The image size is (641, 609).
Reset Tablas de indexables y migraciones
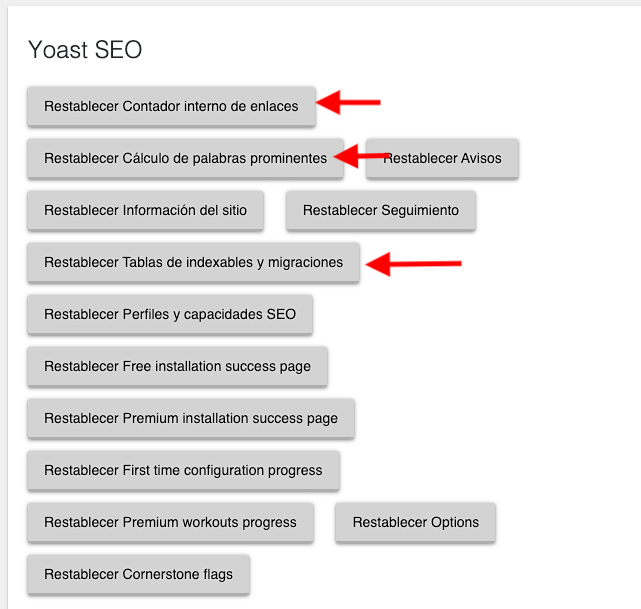pos(193,262)
